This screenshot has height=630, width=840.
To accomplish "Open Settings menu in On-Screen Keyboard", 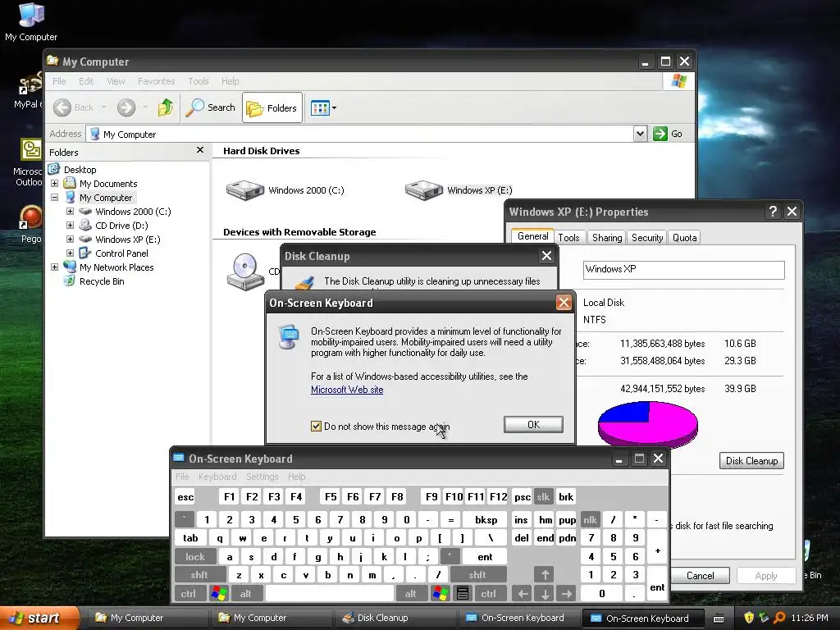I will 262,477.
